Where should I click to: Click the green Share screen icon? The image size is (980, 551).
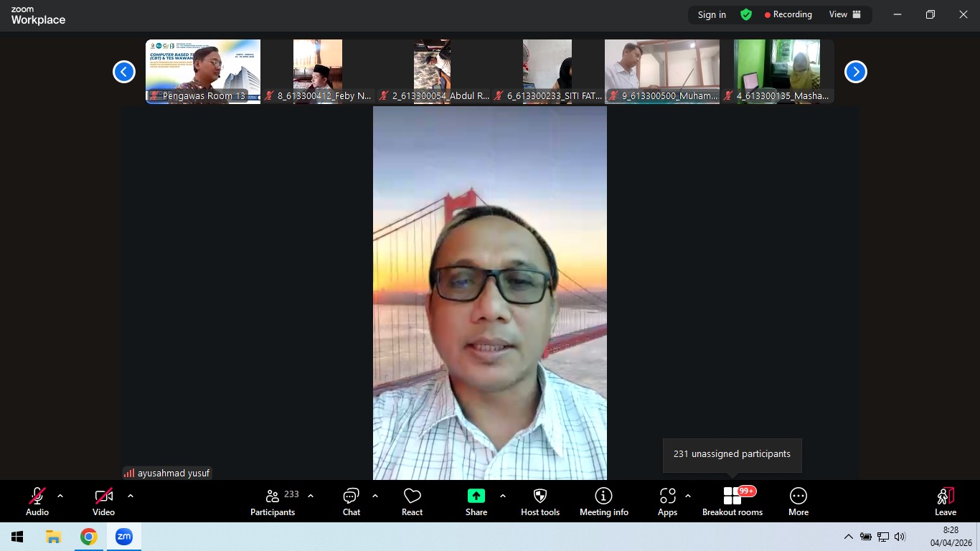coord(476,496)
